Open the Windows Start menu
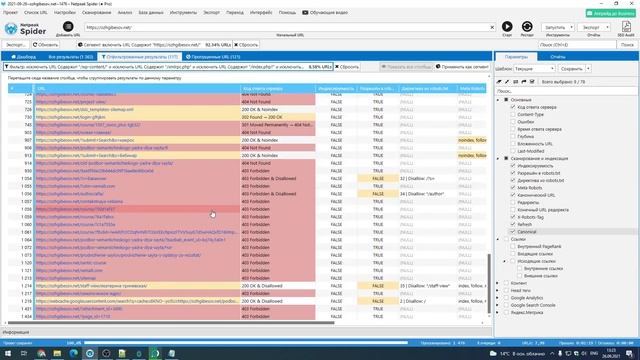This screenshot has height=360, width=640. click(8, 353)
